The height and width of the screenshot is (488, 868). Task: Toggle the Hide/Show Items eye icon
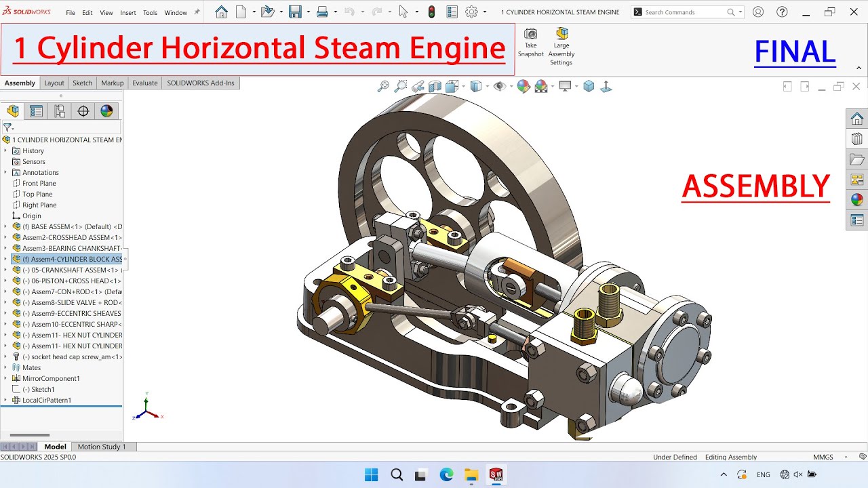pyautogui.click(x=499, y=86)
